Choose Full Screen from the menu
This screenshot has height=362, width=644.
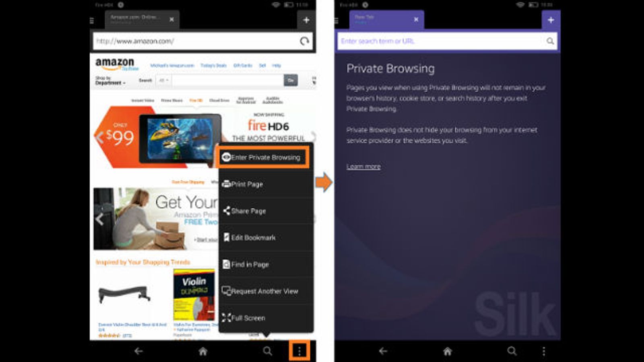pos(266,318)
